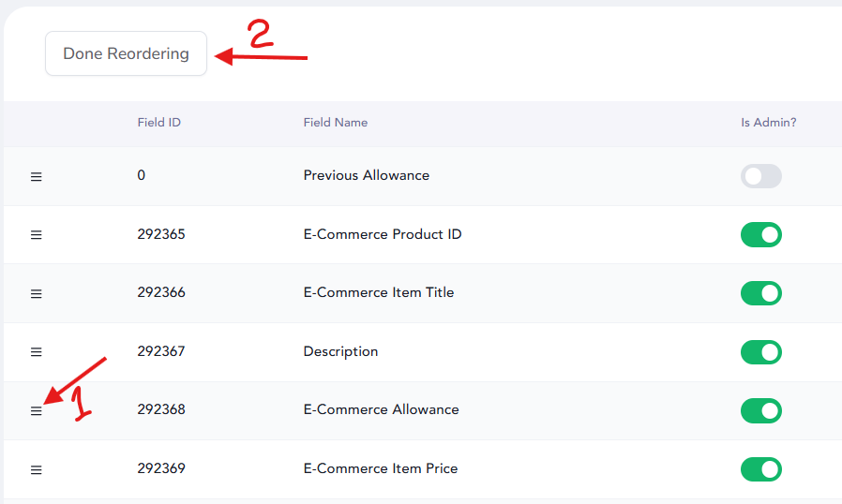Turn off Is Admin for E-Commerce Item Title
This screenshot has width=842, height=504.
(761, 293)
